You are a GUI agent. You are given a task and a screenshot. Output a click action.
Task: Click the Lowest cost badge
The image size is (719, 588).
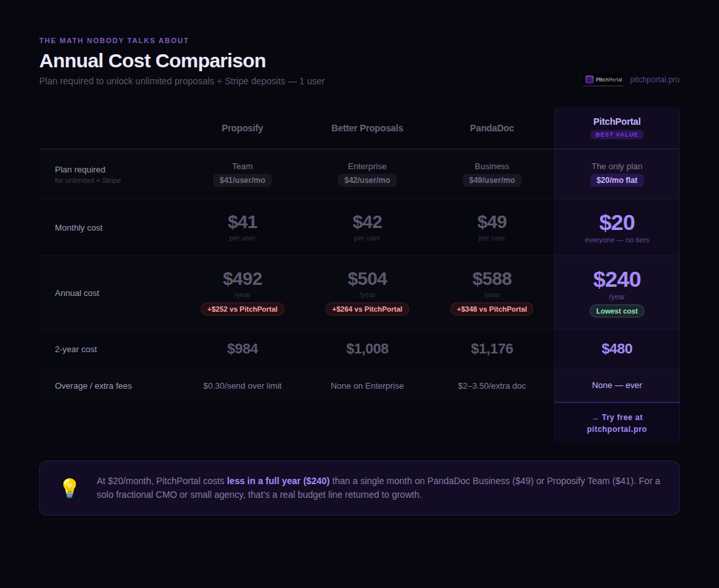(617, 311)
